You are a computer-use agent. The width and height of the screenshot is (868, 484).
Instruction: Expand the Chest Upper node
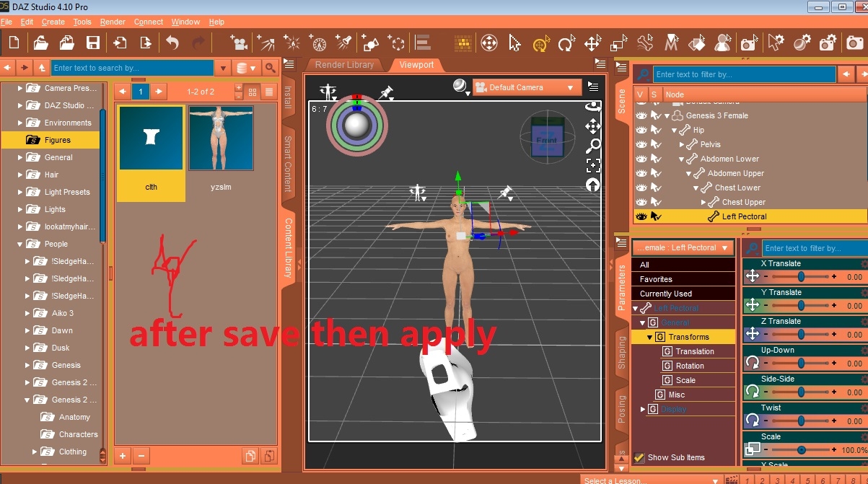pyautogui.click(x=704, y=202)
